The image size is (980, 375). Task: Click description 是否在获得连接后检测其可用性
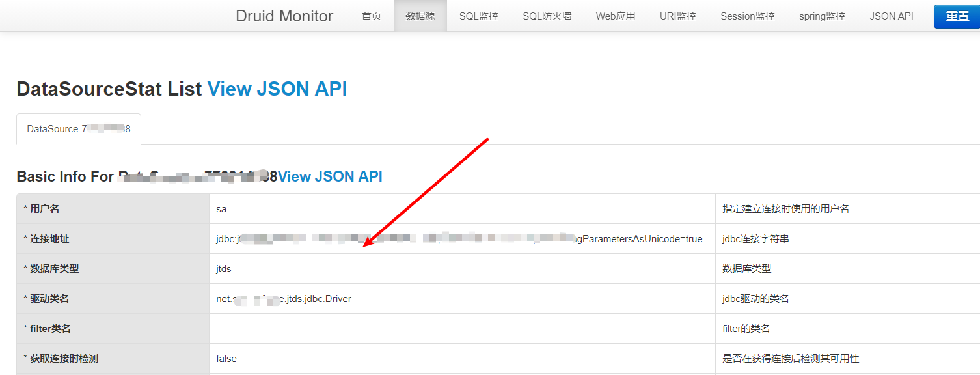tap(791, 359)
